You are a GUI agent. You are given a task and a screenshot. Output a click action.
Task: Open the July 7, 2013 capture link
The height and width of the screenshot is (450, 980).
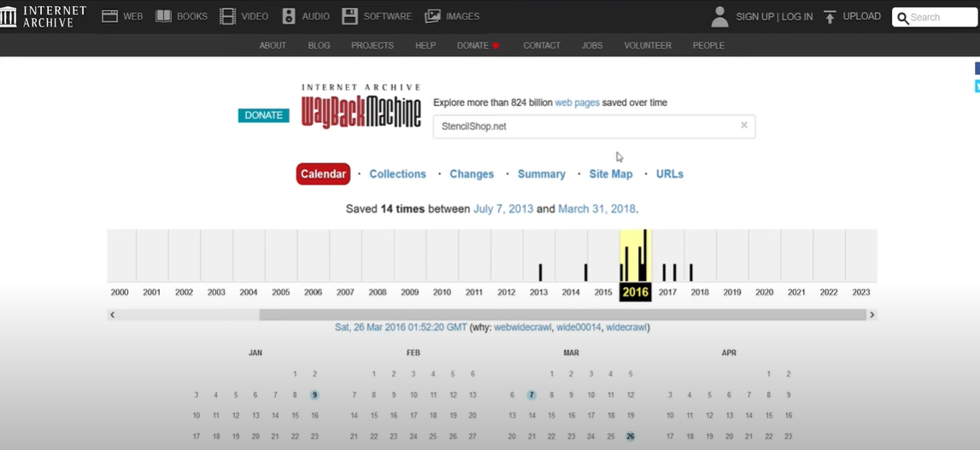[x=503, y=208]
